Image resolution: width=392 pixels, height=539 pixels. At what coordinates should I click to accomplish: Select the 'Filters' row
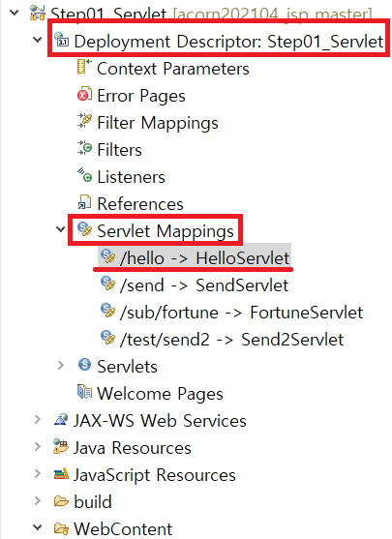(119, 150)
